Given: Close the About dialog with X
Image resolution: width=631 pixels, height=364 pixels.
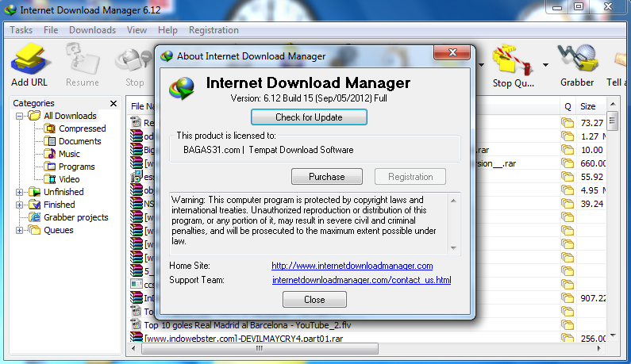Looking at the screenshot, I should pos(452,52).
